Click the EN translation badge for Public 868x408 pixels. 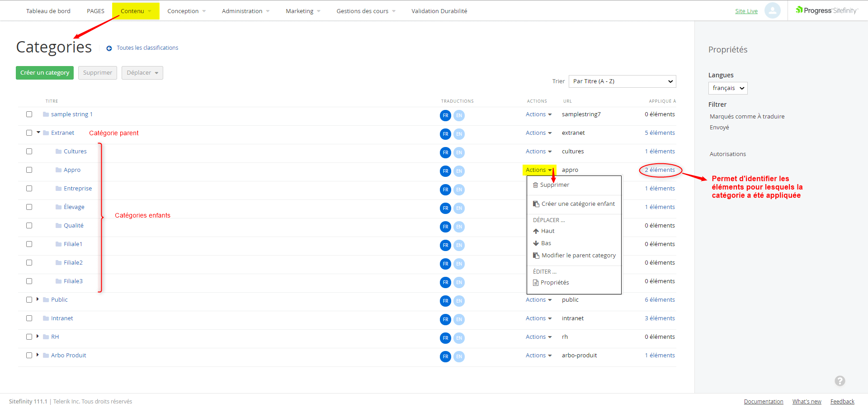coord(459,301)
